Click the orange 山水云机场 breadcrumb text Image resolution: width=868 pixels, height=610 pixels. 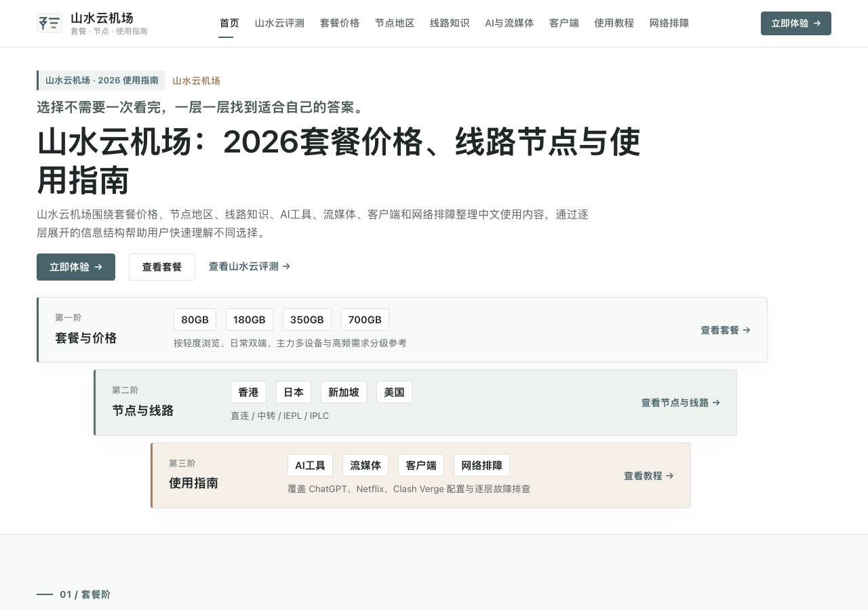(x=196, y=81)
